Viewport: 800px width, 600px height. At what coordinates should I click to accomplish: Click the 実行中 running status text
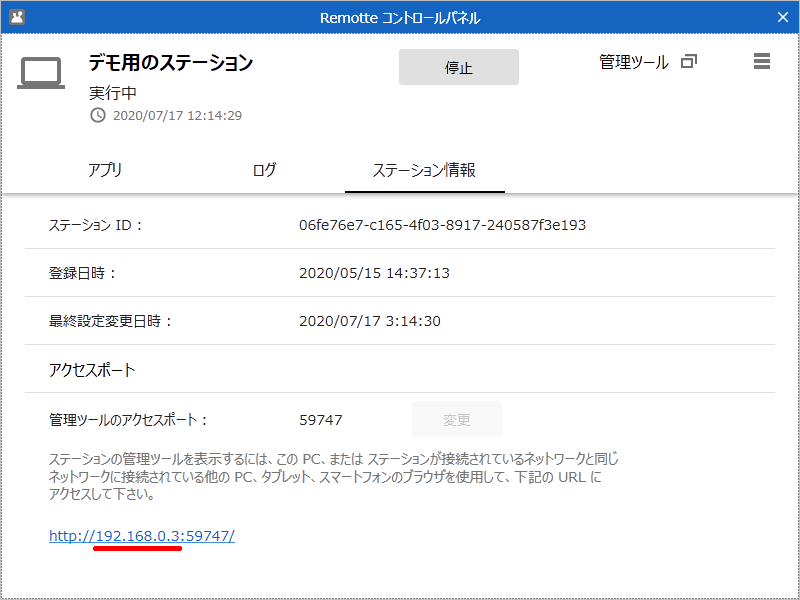[113, 93]
